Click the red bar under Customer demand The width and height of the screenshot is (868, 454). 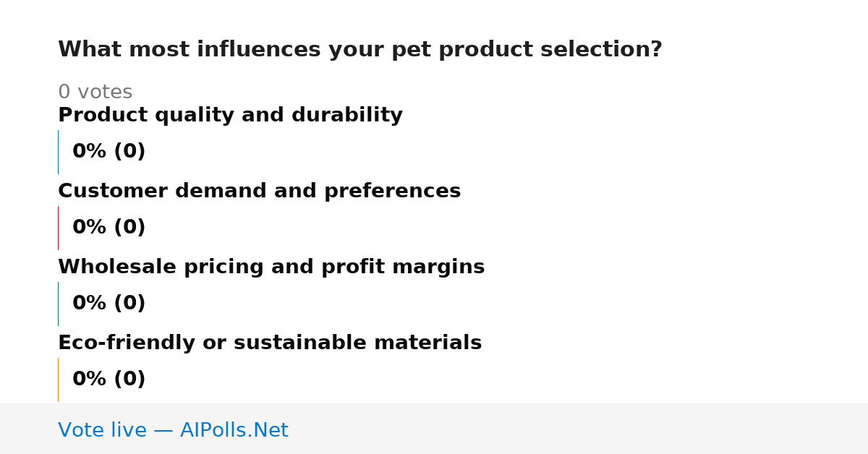[x=58, y=228]
